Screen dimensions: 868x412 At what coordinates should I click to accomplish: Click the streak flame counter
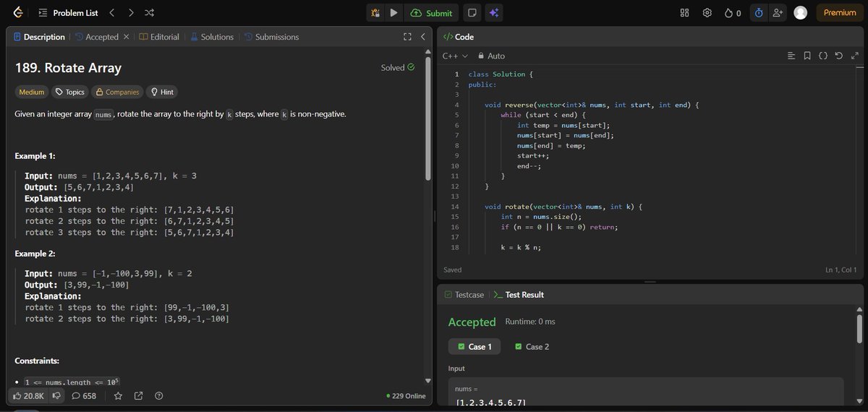point(733,13)
